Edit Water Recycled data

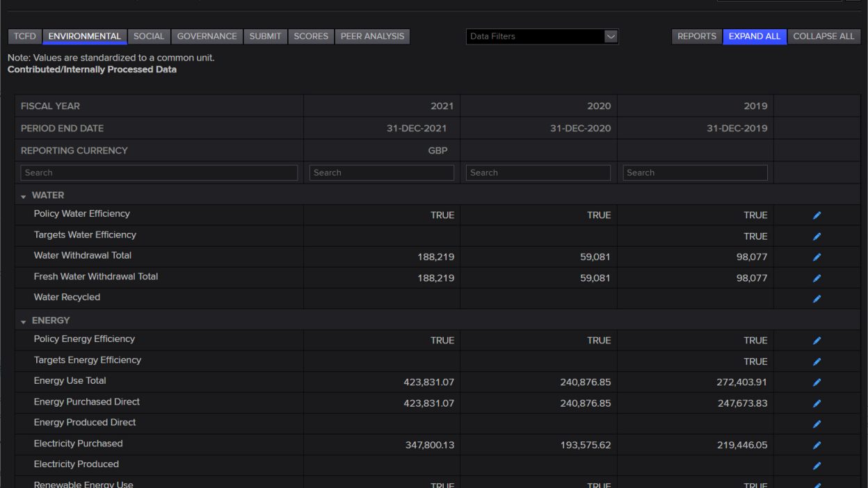(816, 298)
